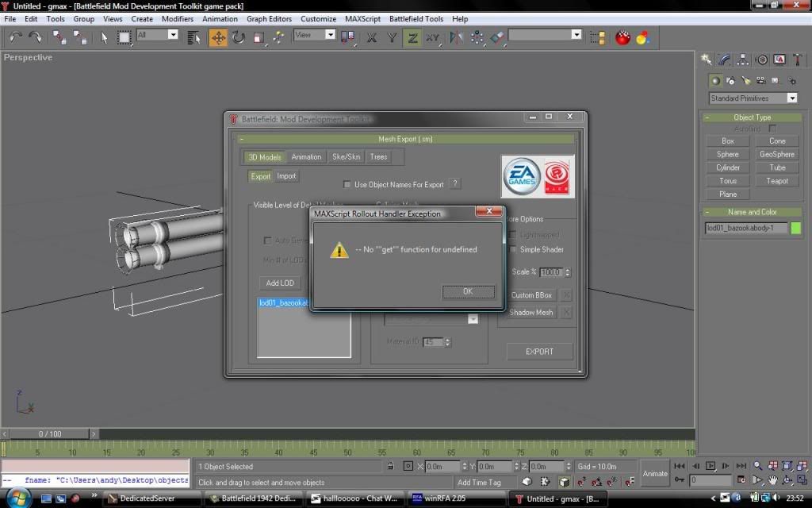Open Select by Name list
The height and width of the screenshot is (508, 812).
pyautogui.click(x=193, y=37)
